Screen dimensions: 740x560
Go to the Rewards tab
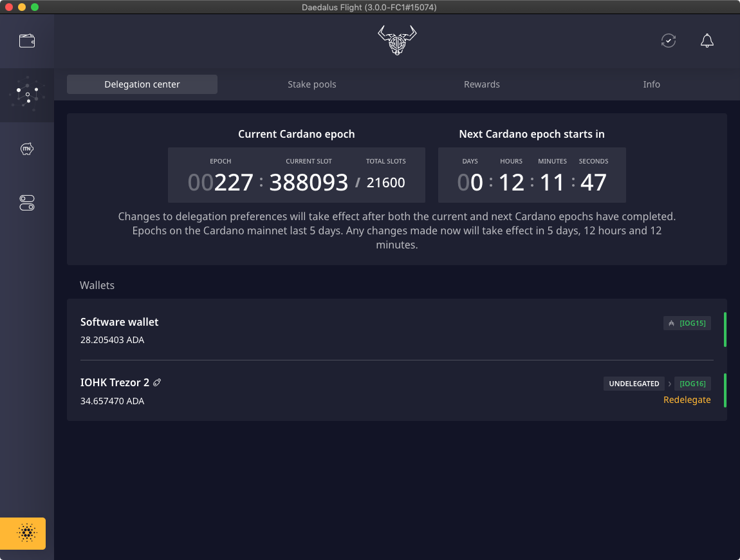click(x=482, y=84)
